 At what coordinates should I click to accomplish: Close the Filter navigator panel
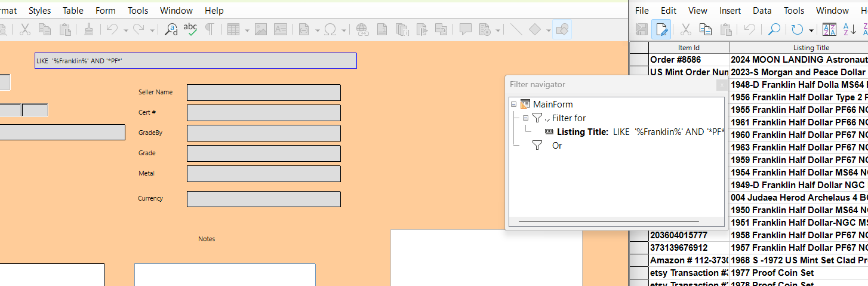tap(722, 85)
